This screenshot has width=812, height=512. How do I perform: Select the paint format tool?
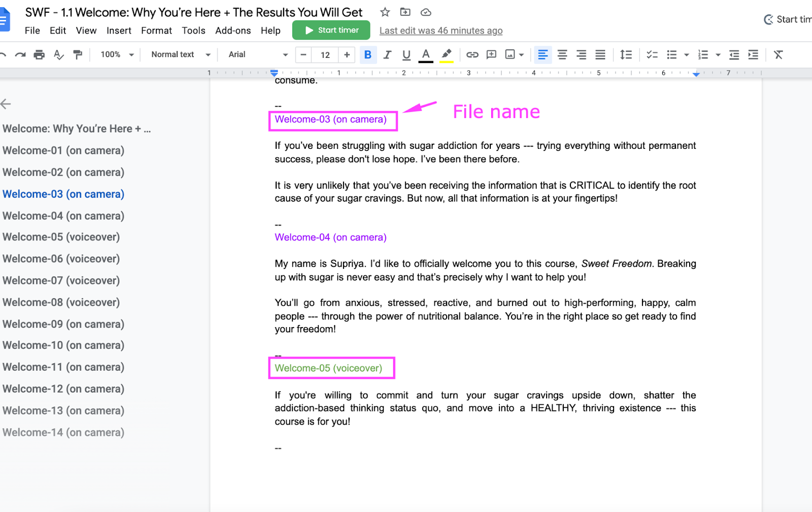[78, 55]
